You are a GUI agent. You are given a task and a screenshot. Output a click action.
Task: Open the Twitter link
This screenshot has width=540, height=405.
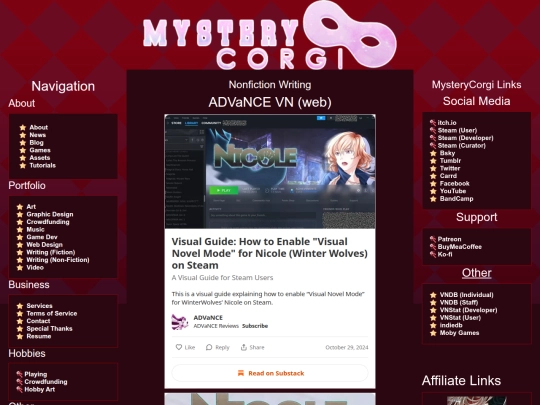pos(450,168)
